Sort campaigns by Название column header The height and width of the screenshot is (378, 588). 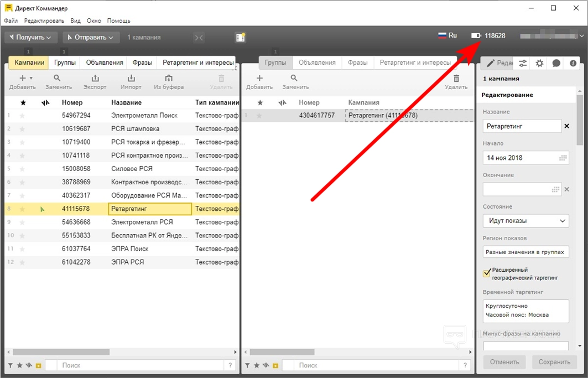126,102
